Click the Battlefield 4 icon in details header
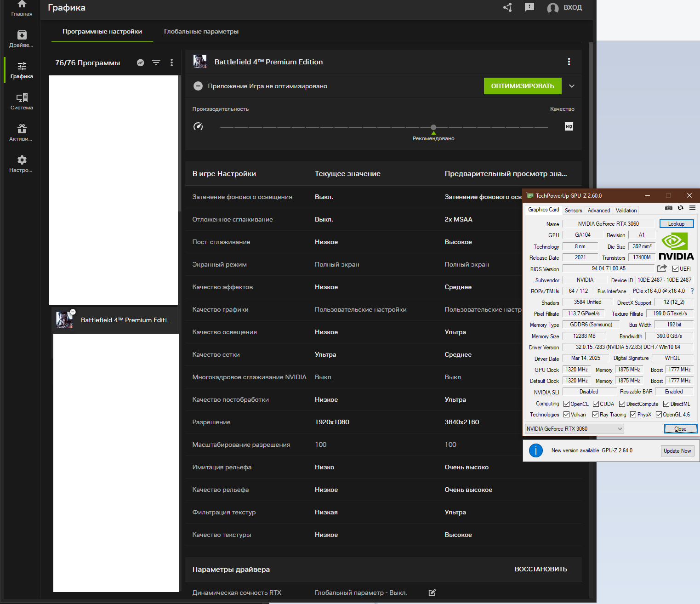The height and width of the screenshot is (604, 700). click(x=200, y=62)
